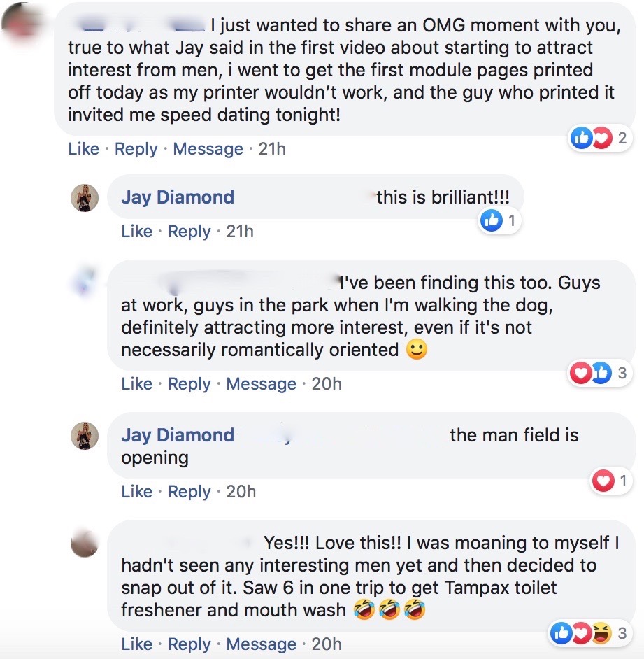Click the avatar of the 'finding this too' commenter
The width and height of the screenshot is (644, 659).
(85, 282)
